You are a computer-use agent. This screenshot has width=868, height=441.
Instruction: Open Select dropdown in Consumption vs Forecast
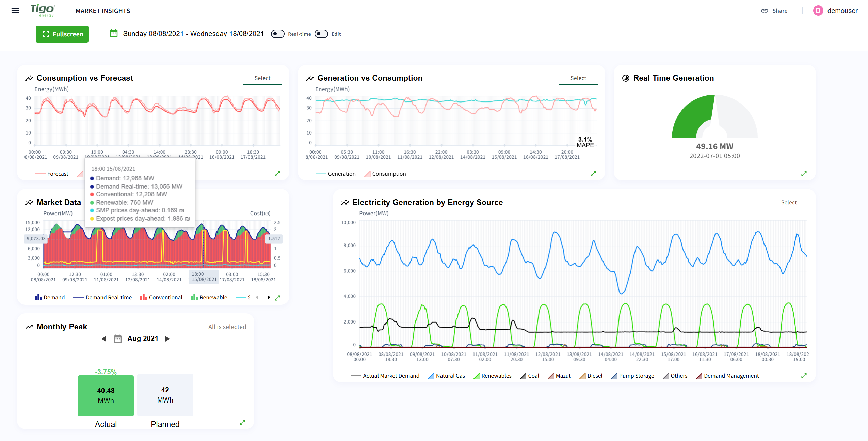click(262, 78)
